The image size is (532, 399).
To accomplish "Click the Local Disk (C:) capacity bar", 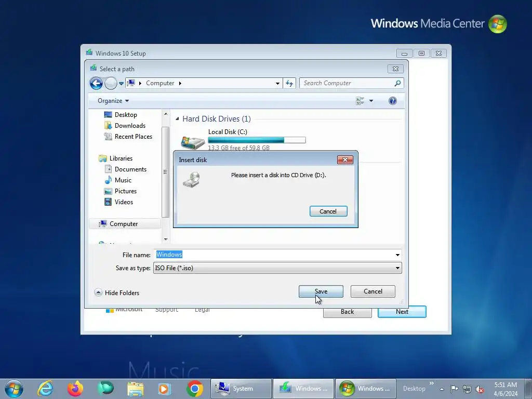I will pyautogui.click(x=257, y=140).
